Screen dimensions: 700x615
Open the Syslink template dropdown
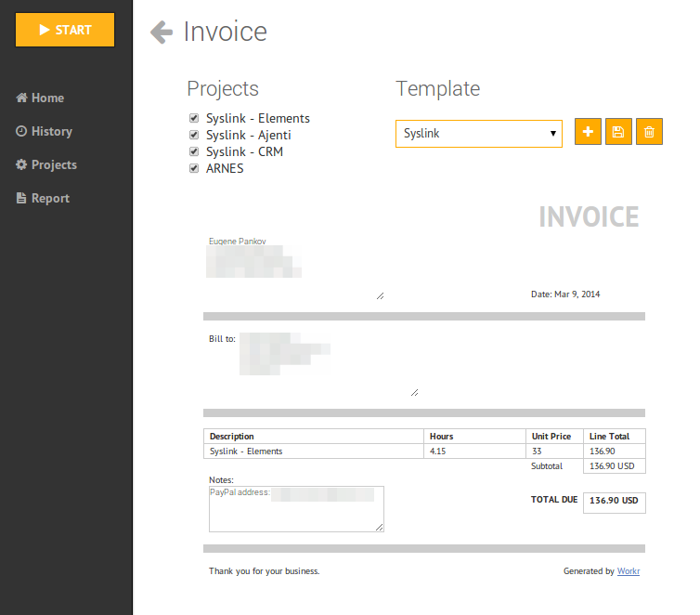click(478, 134)
